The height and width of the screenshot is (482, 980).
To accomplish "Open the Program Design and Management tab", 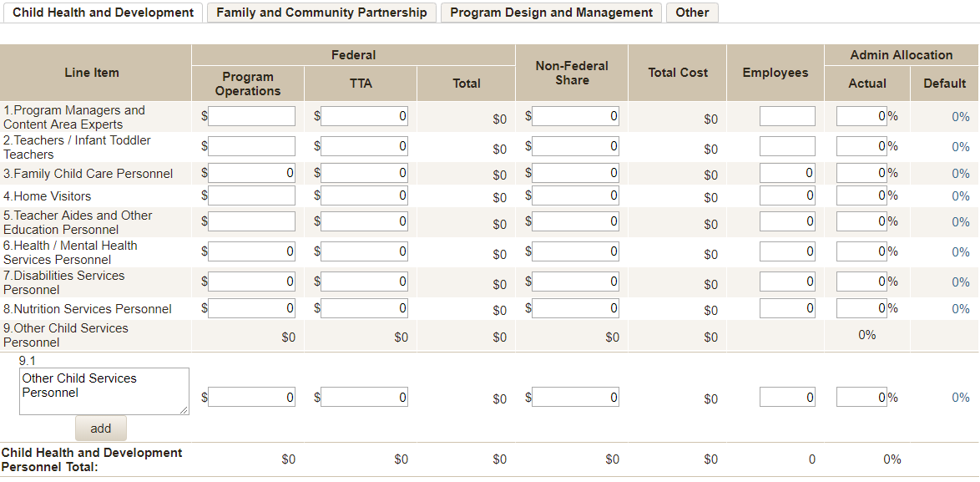I will 551,13.
